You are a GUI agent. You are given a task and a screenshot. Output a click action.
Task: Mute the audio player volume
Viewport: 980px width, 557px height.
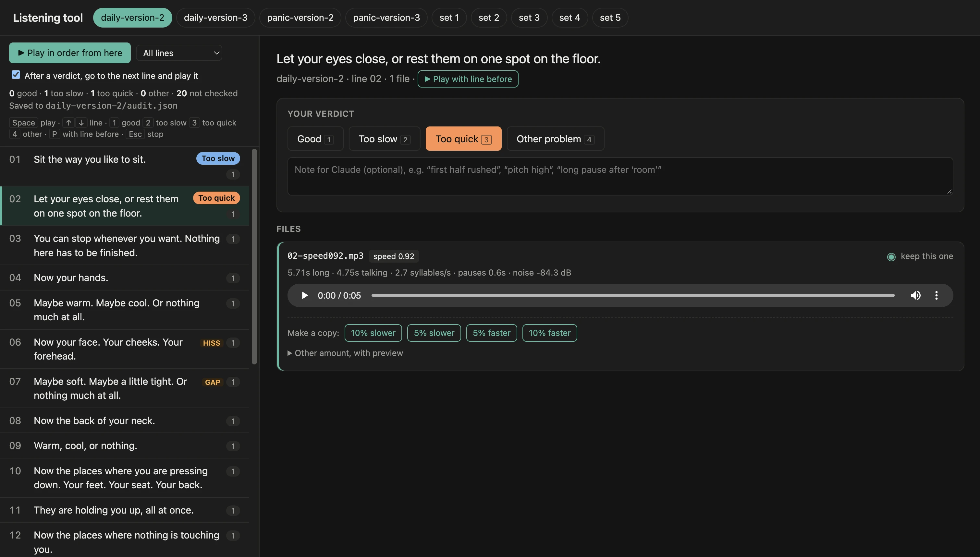(915, 295)
